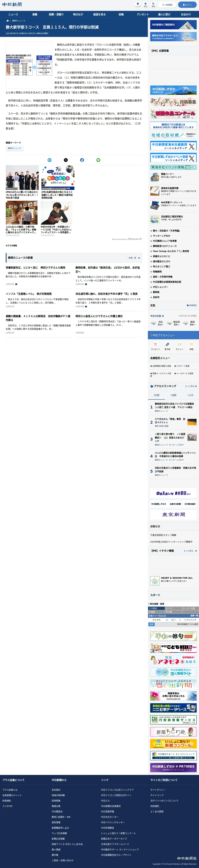The height and width of the screenshot is (868, 199).
Task: Click もっと見る beside [PR] イチオシ情報
Action: [x=190, y=551]
